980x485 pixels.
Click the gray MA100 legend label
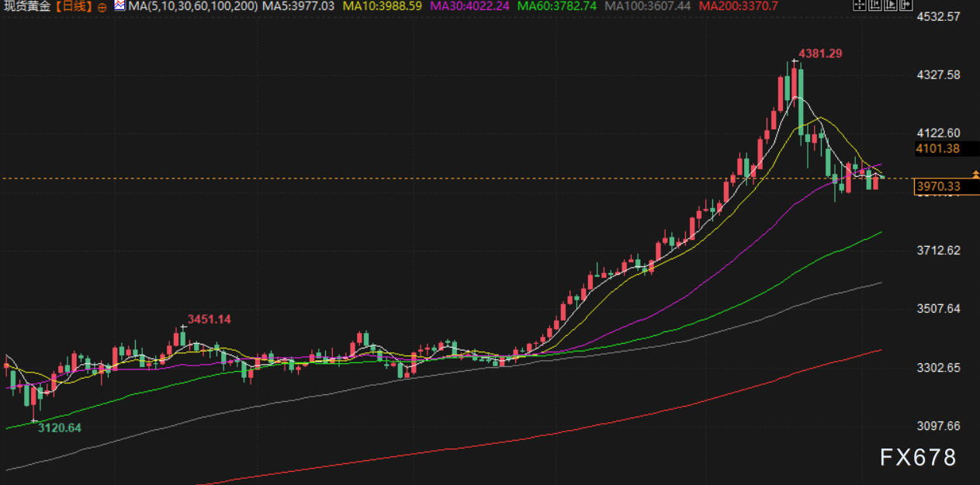point(648,6)
